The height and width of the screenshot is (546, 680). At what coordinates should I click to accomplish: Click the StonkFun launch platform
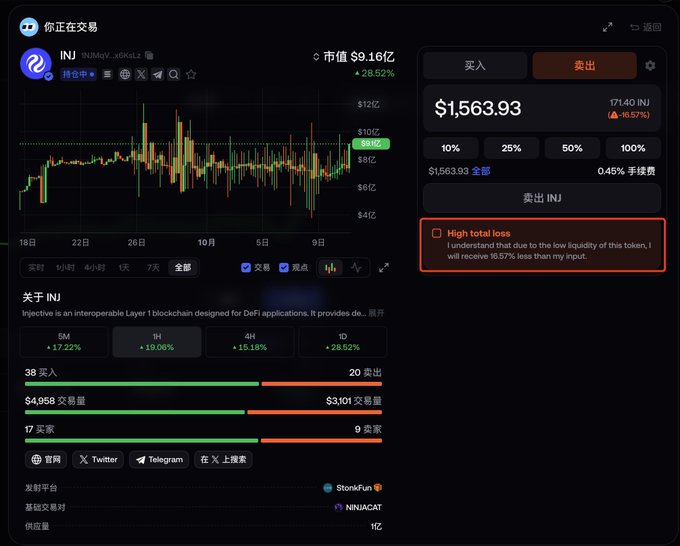coord(353,488)
